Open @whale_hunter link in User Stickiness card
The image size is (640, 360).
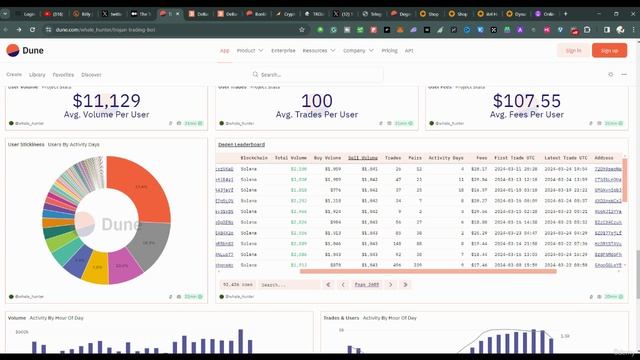pyautogui.click(x=29, y=297)
